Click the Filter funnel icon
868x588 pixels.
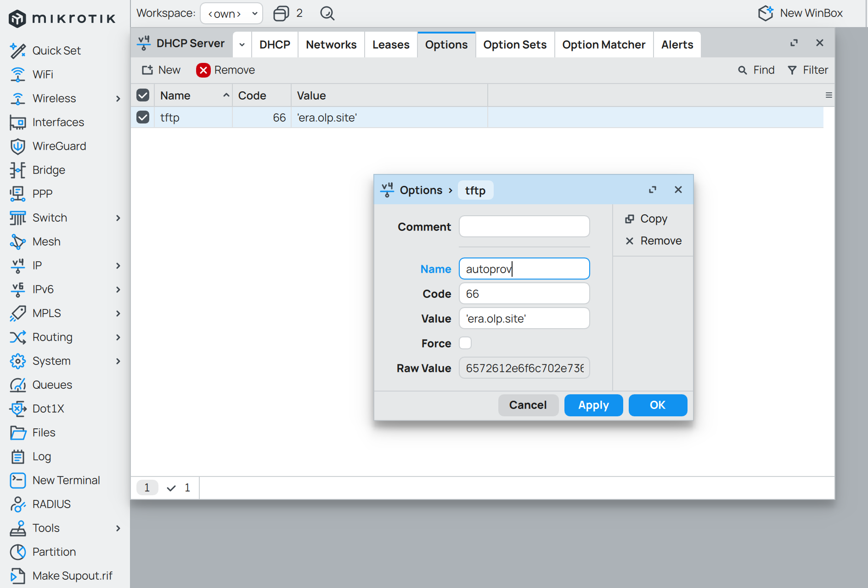point(792,70)
